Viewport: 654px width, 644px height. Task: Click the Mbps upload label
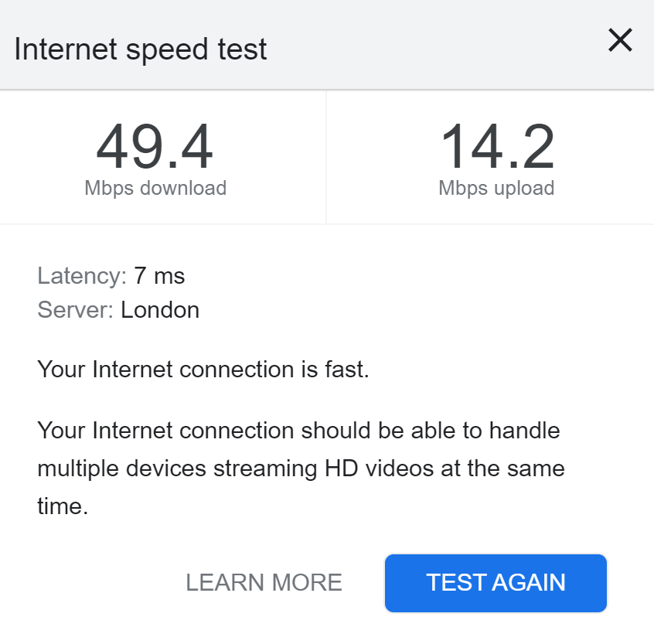point(496,188)
